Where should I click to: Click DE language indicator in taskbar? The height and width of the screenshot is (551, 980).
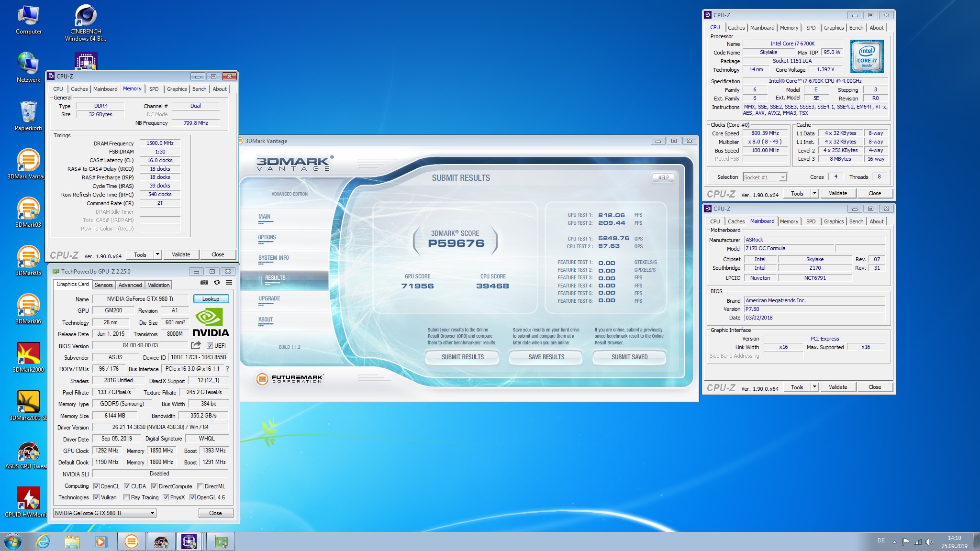tap(881, 540)
